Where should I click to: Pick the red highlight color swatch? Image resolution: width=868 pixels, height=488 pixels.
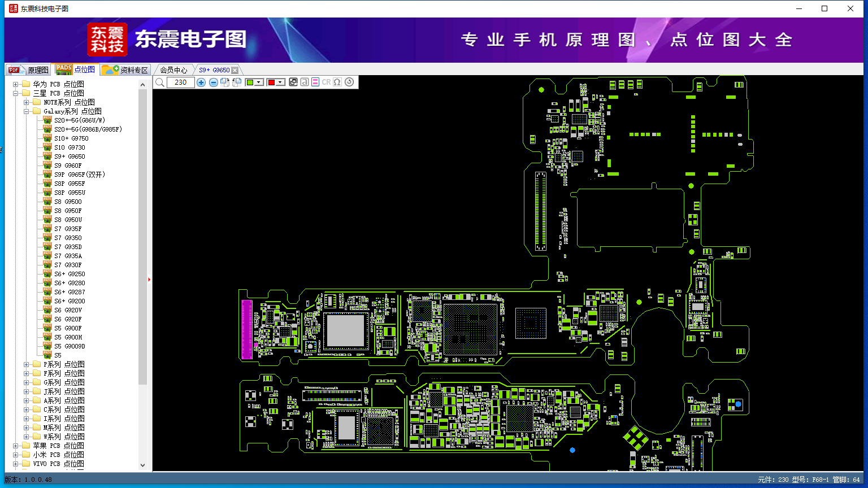click(x=271, y=82)
